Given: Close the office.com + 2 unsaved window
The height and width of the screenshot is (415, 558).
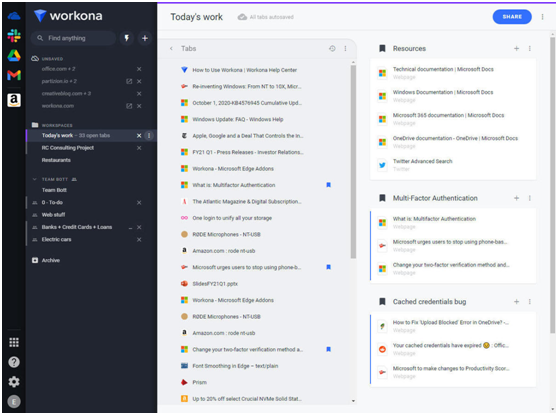Looking at the screenshot, I should (x=139, y=69).
